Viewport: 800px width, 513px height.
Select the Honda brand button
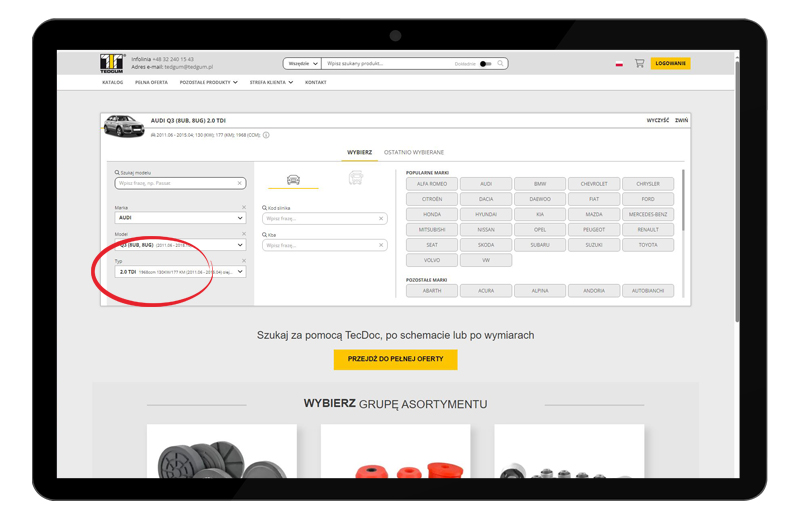coord(432,214)
